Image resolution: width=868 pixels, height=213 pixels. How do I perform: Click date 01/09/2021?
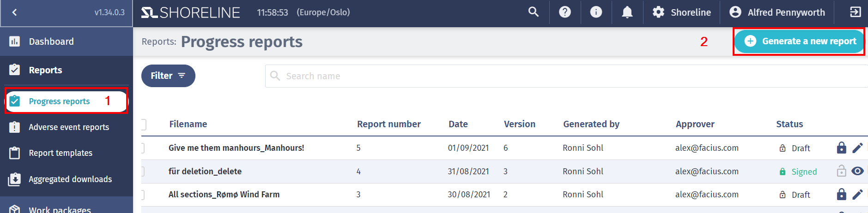click(x=468, y=148)
